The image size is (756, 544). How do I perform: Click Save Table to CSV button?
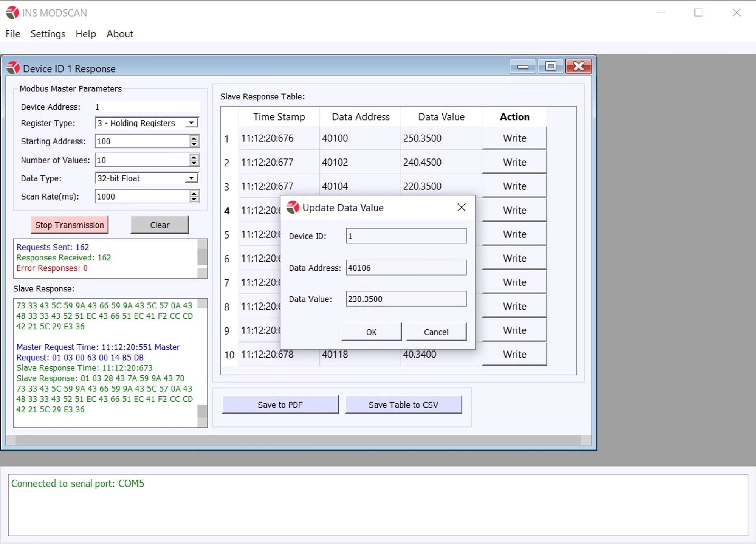403,405
